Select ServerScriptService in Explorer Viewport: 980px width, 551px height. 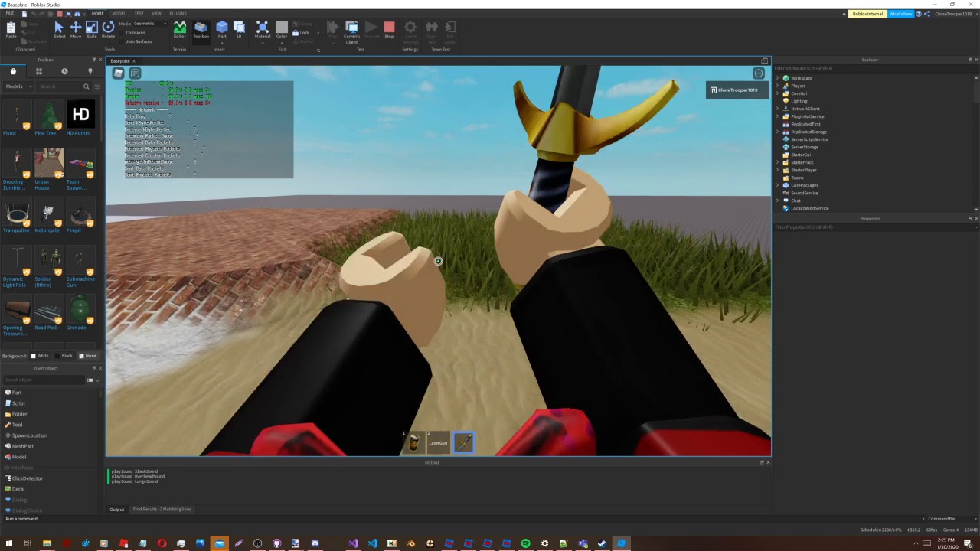[809, 139]
